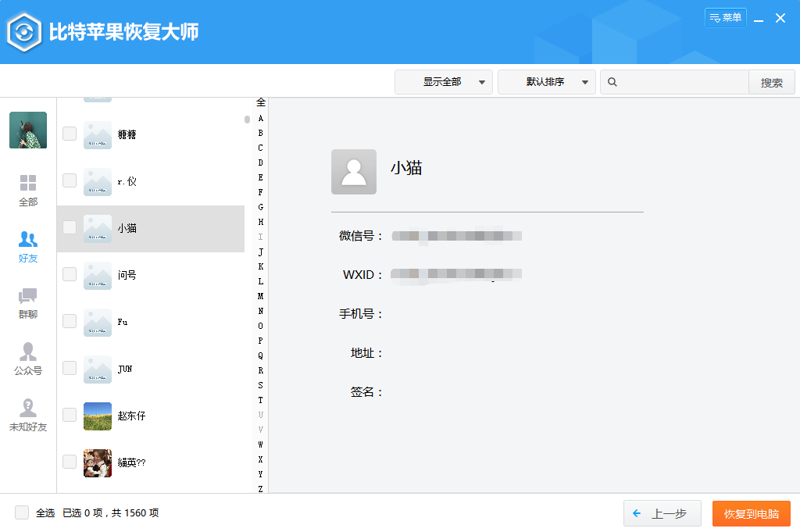Image resolution: width=800 pixels, height=532 pixels.
Task: Jump to letter Z in index
Action: point(261,489)
